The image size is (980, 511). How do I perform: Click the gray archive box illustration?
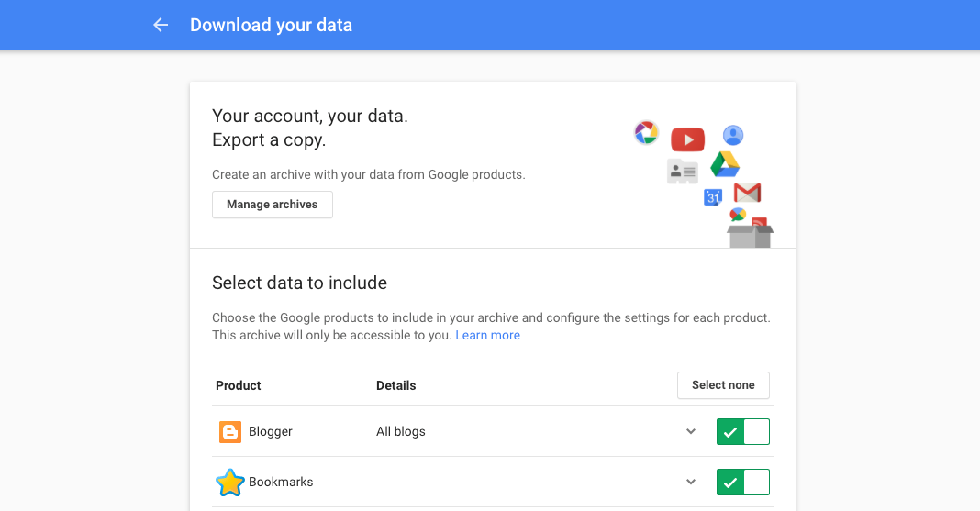point(750,236)
